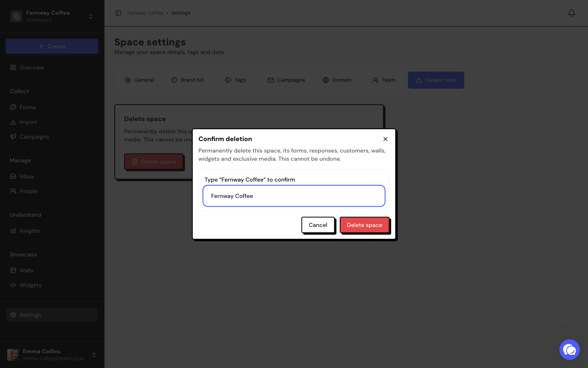588x368 pixels.
Task: Click Emma Collins avatar picture
Action: 13,355
